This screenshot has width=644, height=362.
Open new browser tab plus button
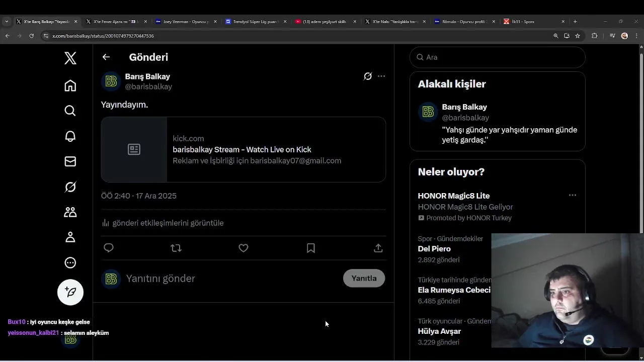[x=575, y=22]
